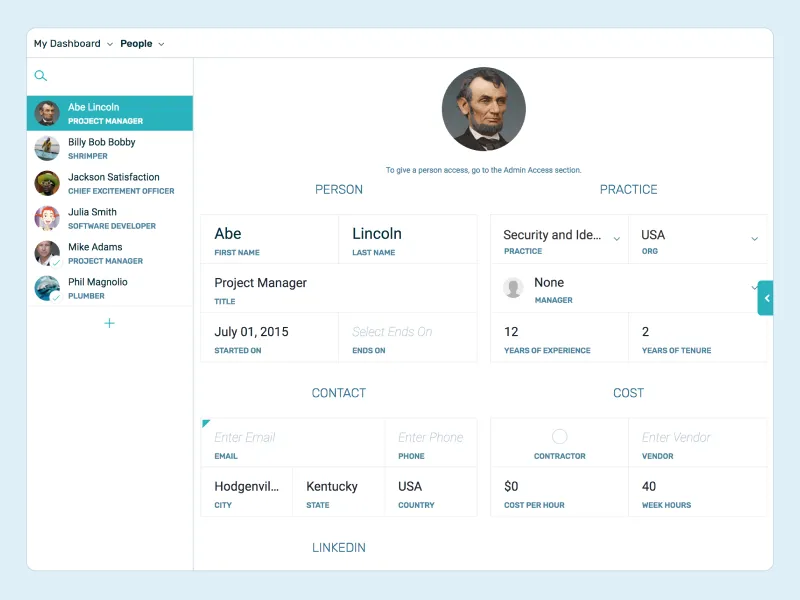
Task: Add a new person with plus icon
Action: (109, 323)
